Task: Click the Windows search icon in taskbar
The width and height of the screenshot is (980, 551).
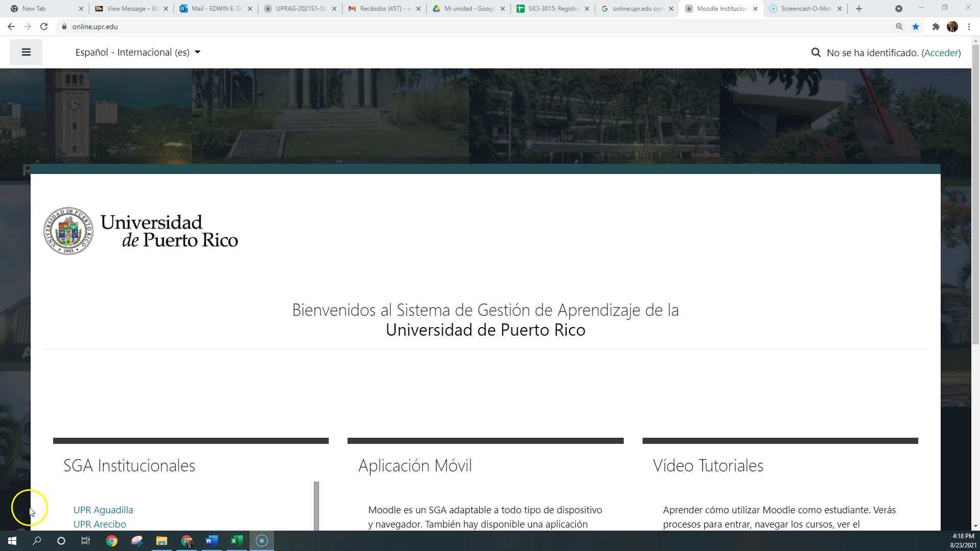Action: coord(36,540)
